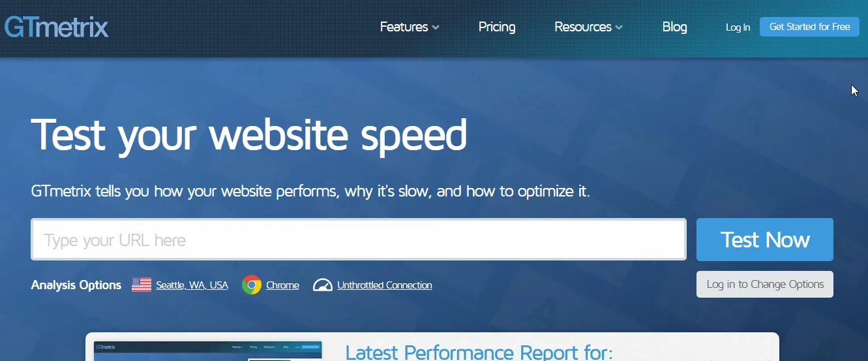Click Get Started for Free button
Screen dimensions: 868x361
coord(809,27)
